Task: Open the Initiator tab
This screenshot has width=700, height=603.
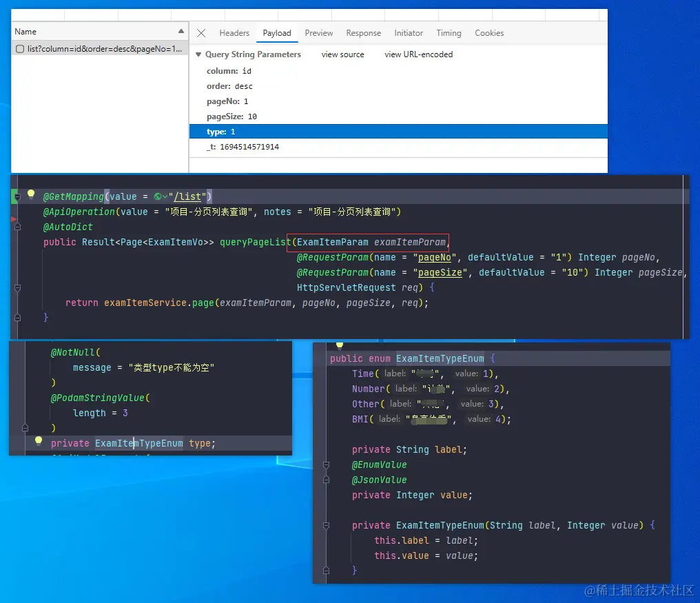Action: pos(409,33)
